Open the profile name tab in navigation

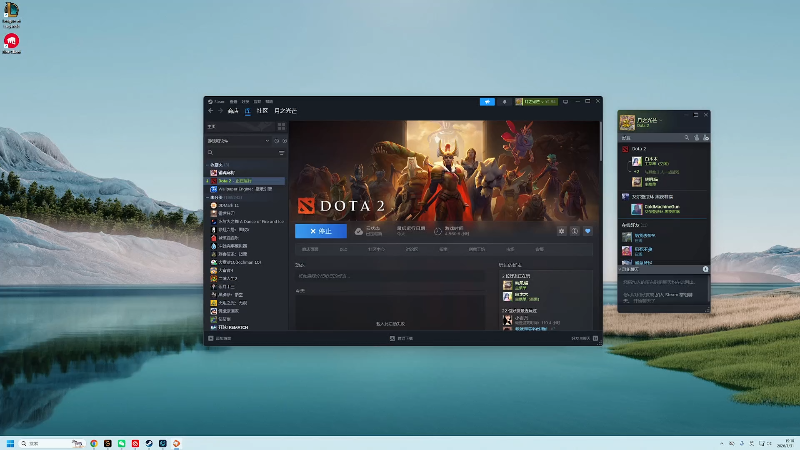point(286,111)
